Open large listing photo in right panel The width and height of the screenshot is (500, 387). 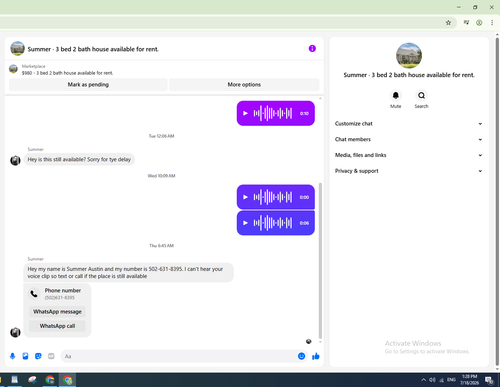coord(409,56)
